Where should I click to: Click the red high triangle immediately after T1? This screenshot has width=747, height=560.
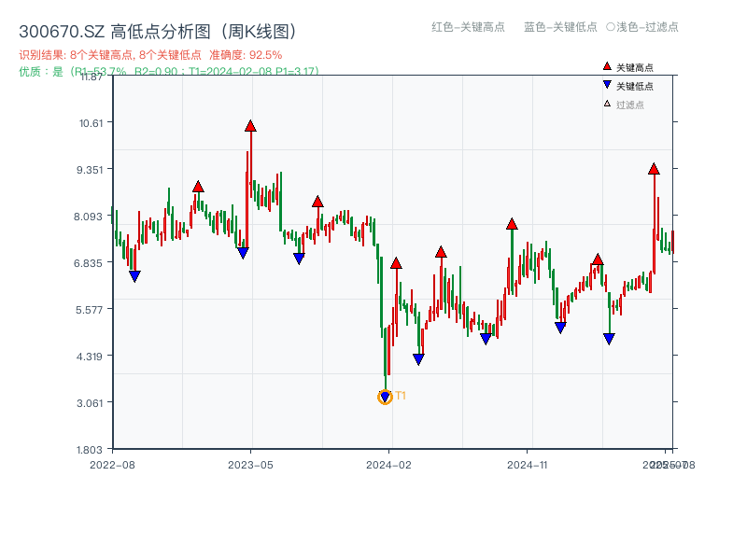pos(396,263)
